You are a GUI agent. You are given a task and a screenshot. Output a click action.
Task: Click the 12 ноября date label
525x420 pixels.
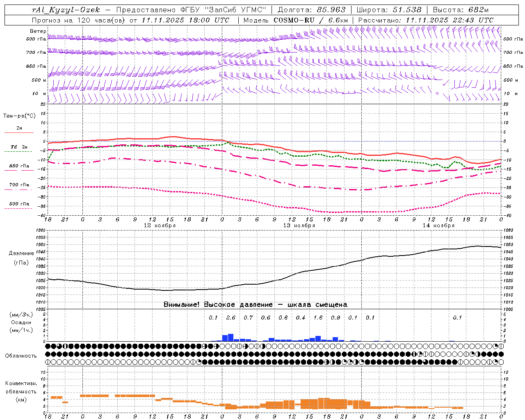(x=160, y=226)
